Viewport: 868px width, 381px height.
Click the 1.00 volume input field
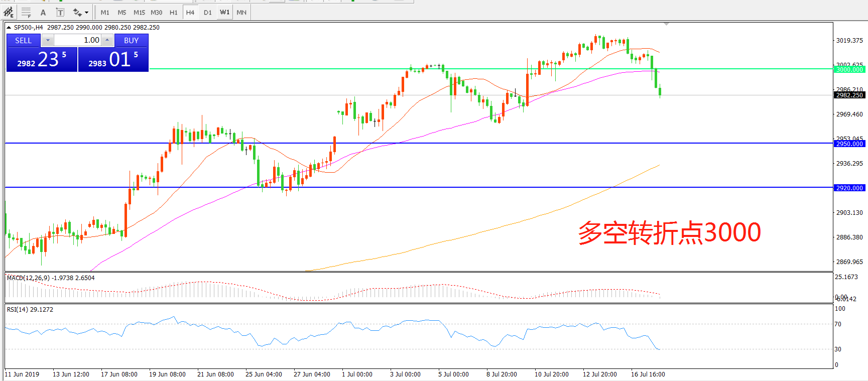pos(78,40)
